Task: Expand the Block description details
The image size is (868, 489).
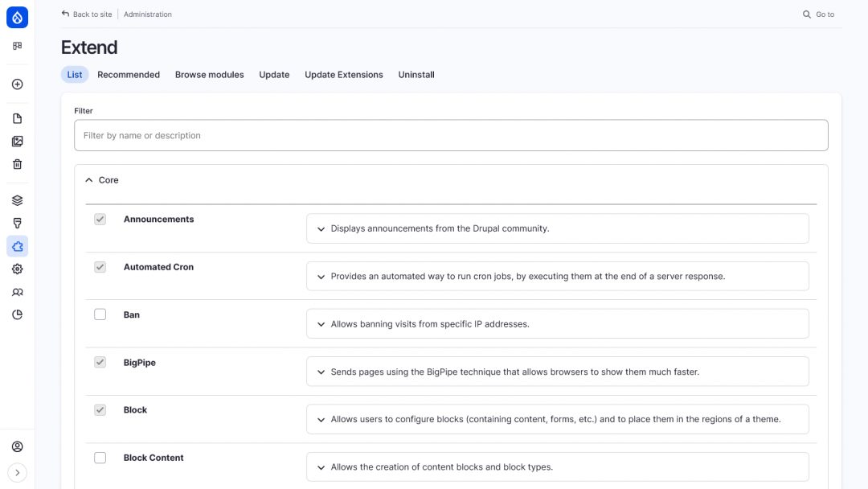Action: coord(558,419)
